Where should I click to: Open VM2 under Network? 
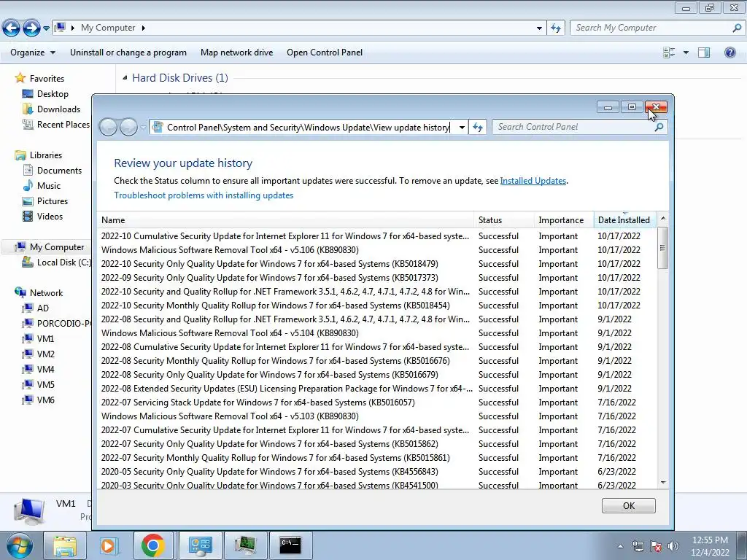46,354
